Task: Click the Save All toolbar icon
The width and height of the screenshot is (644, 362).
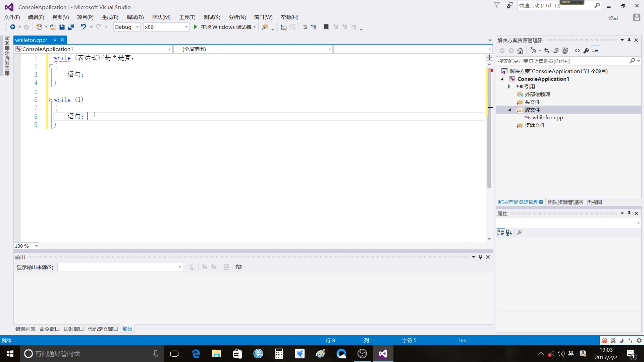Action: point(71,27)
